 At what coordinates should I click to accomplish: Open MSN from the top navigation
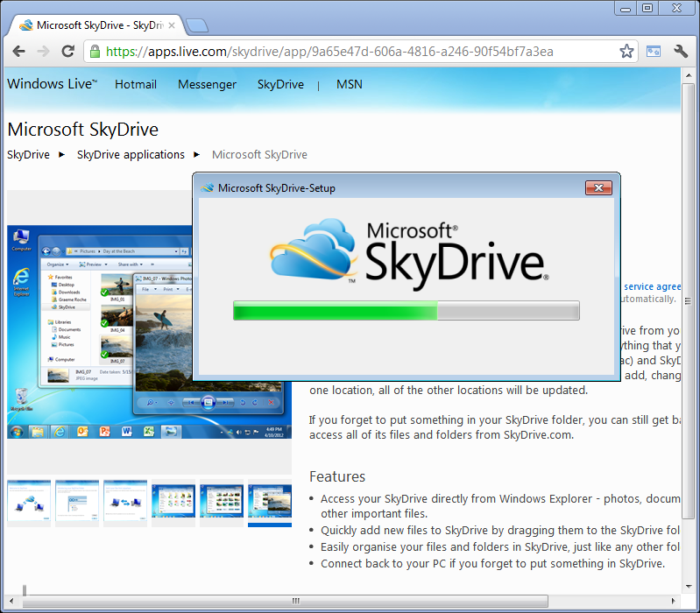coord(349,84)
